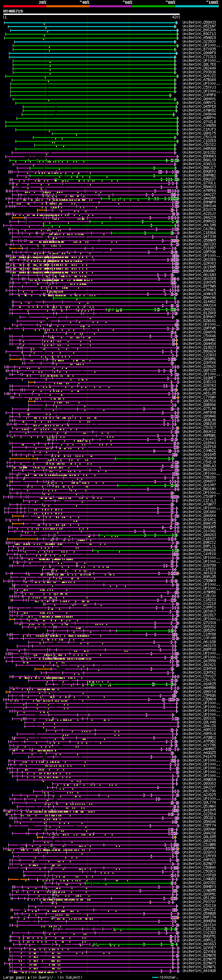This screenshot has width=222, height=980.
Task: Select hit label UniRef100_B3PA07
Action: tap(199, 317)
